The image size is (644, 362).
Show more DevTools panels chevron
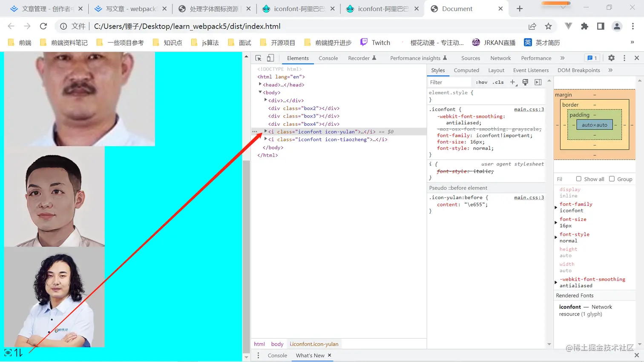pyautogui.click(x=562, y=58)
